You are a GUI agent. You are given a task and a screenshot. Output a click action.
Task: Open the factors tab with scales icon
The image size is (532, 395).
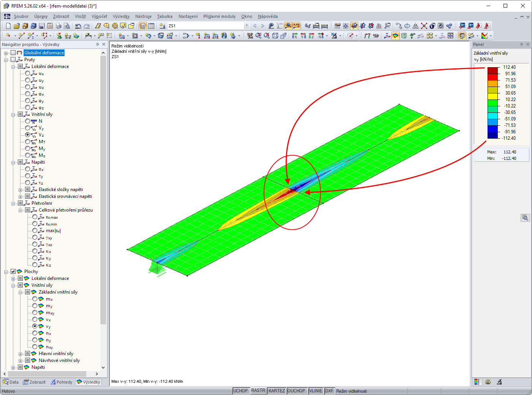click(x=488, y=382)
